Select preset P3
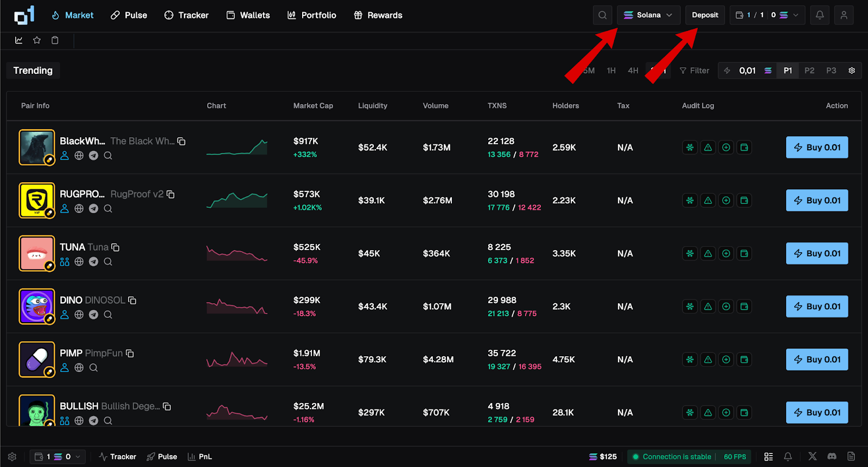 pos(831,71)
